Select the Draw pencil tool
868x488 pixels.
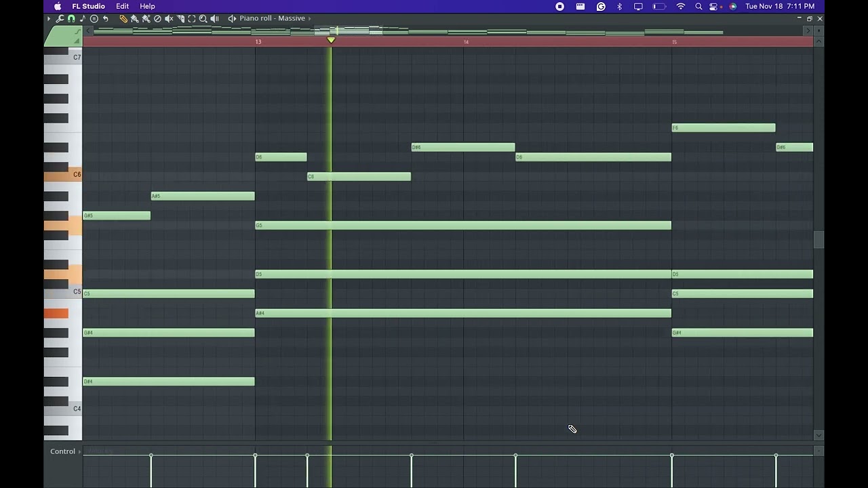pos(123,18)
